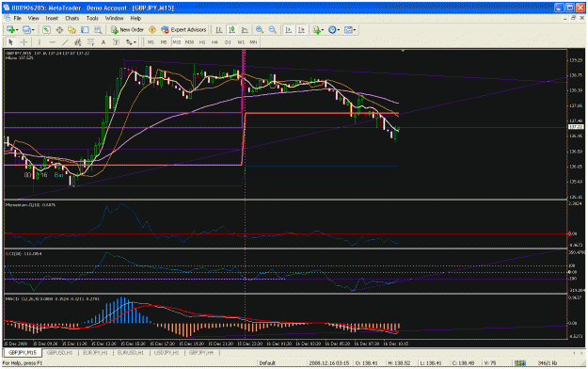Open the Navigator folder-star icon

pos(72,30)
